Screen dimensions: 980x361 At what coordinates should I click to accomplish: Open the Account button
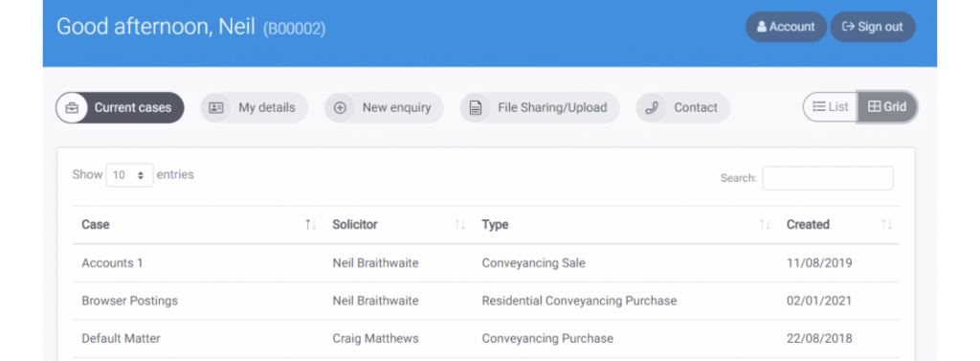[786, 27]
